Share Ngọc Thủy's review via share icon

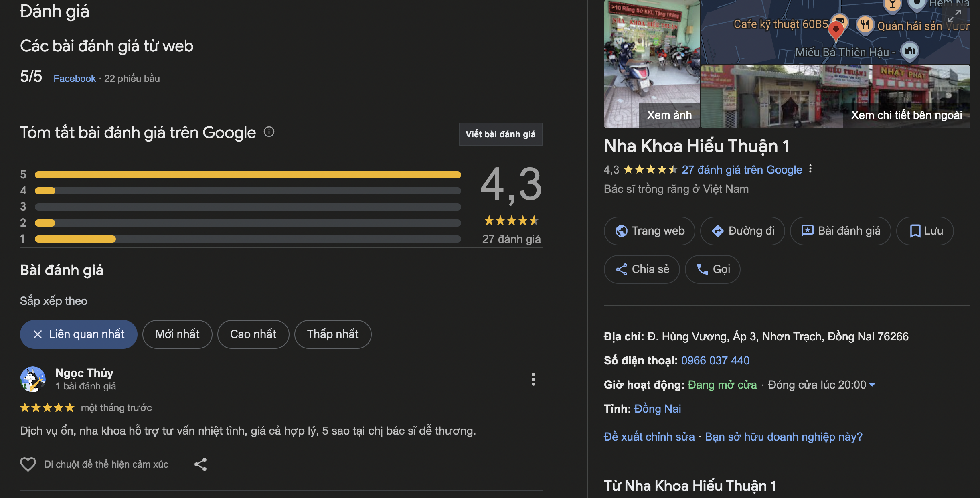click(200, 464)
